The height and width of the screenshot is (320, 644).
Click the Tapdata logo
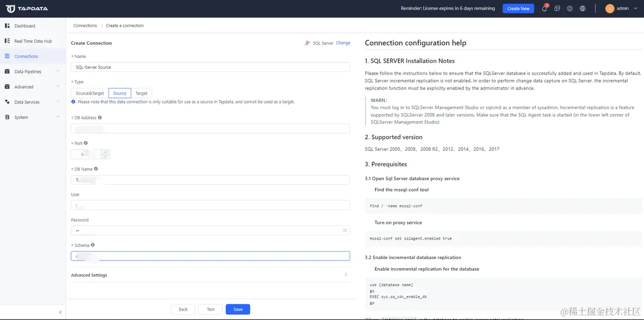click(26, 9)
